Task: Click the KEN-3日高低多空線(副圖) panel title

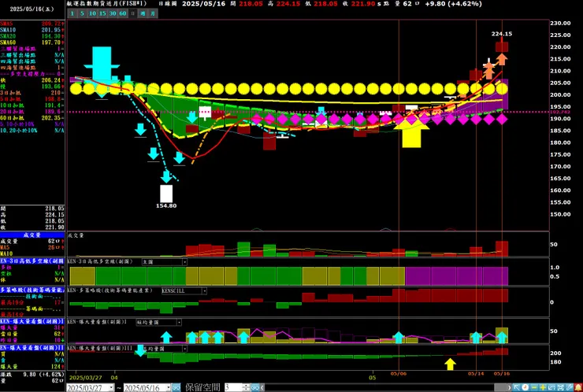Action: coord(100,262)
